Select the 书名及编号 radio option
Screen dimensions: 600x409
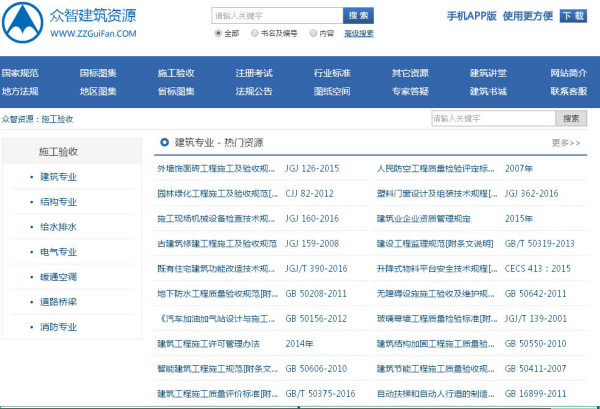point(255,33)
